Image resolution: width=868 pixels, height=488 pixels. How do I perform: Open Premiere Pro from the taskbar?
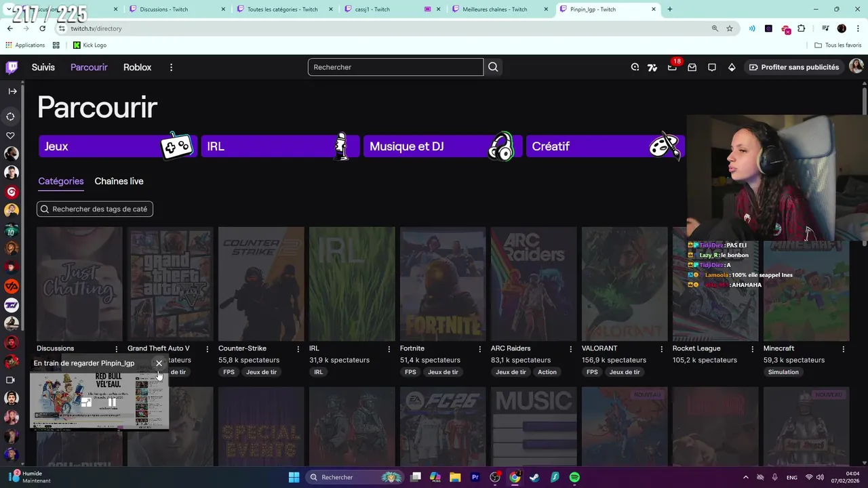475,477
